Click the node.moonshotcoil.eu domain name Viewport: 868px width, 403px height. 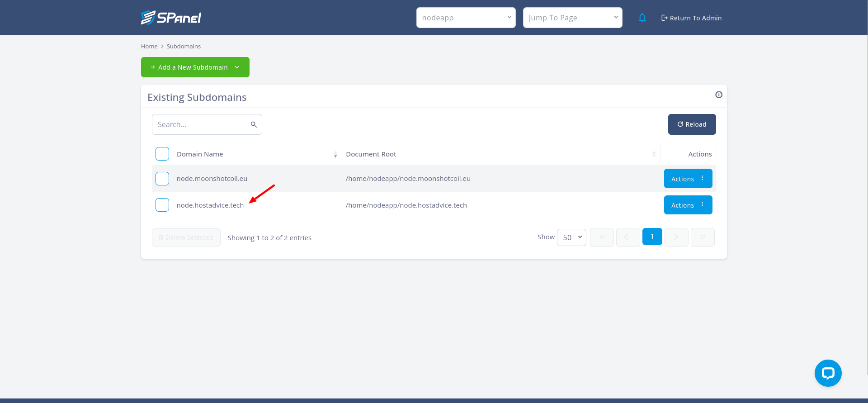tap(212, 179)
